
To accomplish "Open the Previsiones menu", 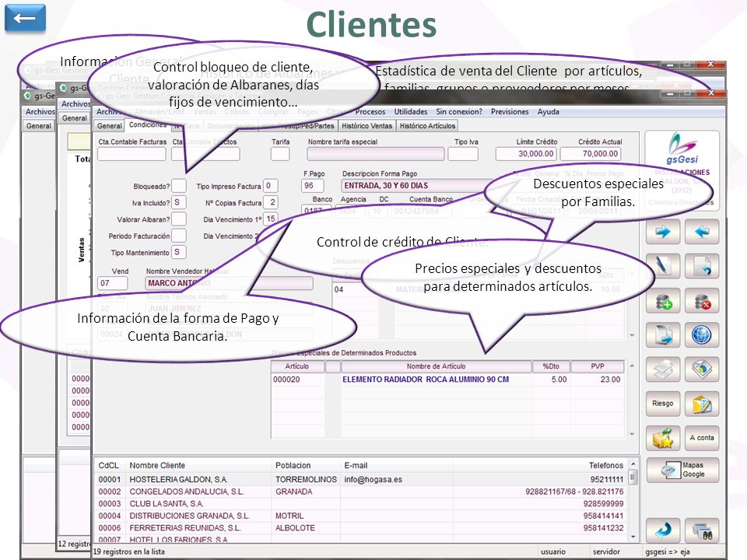I will tap(510, 112).
